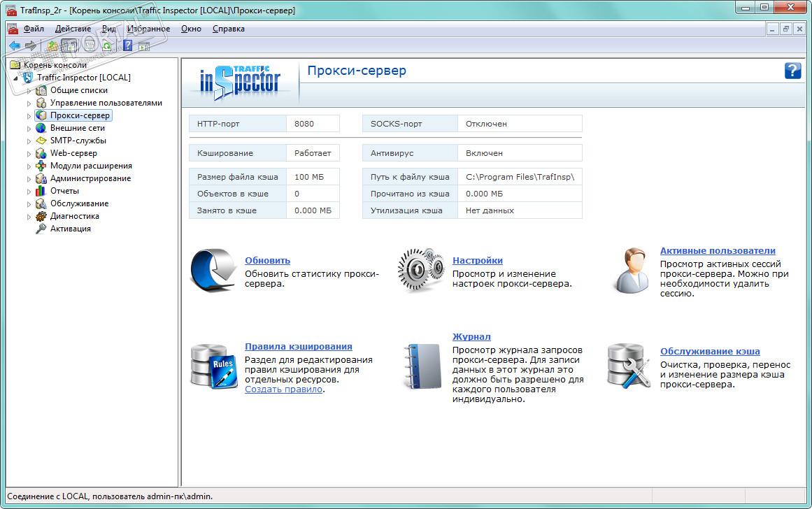812x509 pixels.
Task: Click the user avatar icon beside Активные пользователи
Action: tap(632, 271)
